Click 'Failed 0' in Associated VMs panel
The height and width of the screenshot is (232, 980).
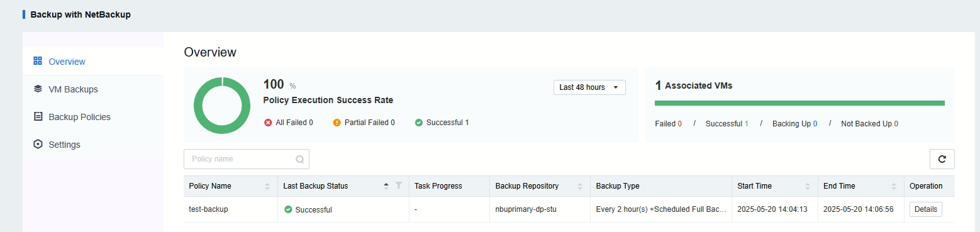(669, 124)
